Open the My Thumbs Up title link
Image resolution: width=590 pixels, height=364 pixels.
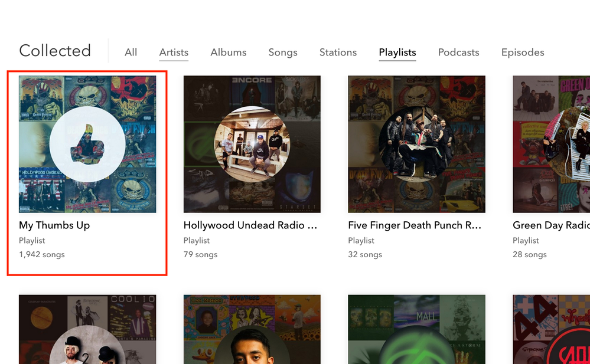(54, 225)
